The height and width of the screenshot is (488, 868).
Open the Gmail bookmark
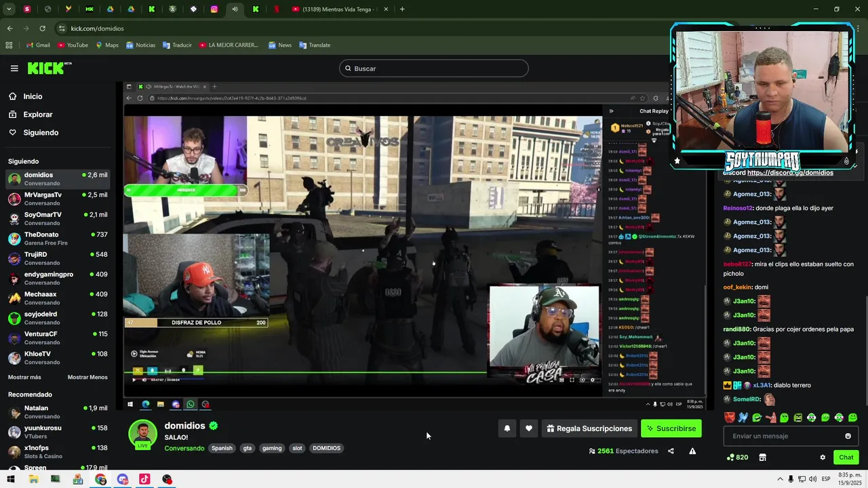[x=38, y=45]
